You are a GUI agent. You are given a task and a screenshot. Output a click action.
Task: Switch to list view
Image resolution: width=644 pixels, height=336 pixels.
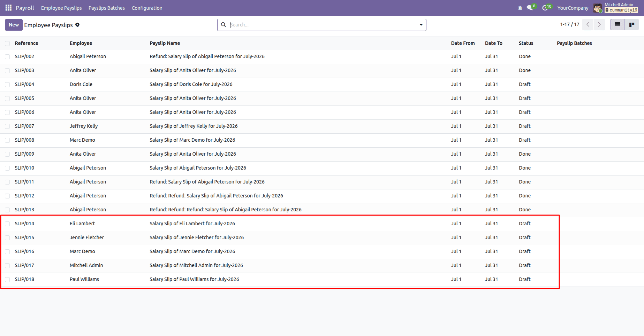coord(618,24)
